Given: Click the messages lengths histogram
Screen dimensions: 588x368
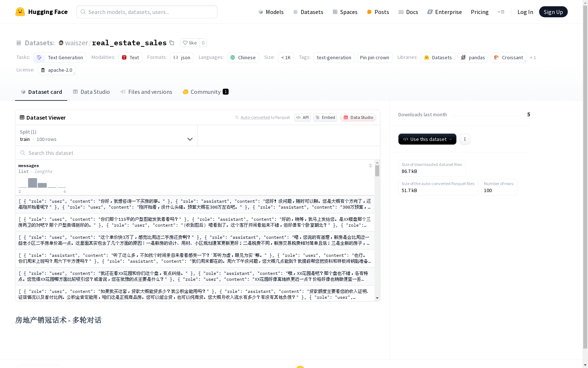Looking at the screenshot, I should tap(42, 183).
